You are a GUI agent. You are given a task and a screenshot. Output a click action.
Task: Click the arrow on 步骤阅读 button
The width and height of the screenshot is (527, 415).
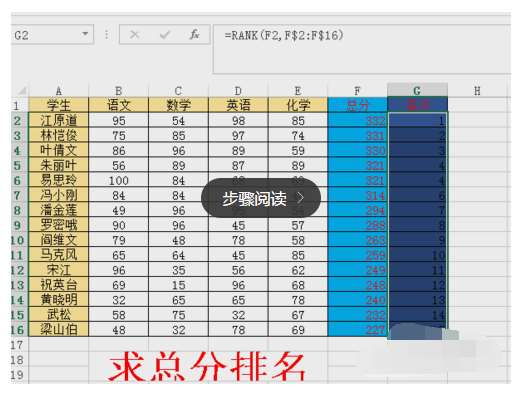coord(301,198)
